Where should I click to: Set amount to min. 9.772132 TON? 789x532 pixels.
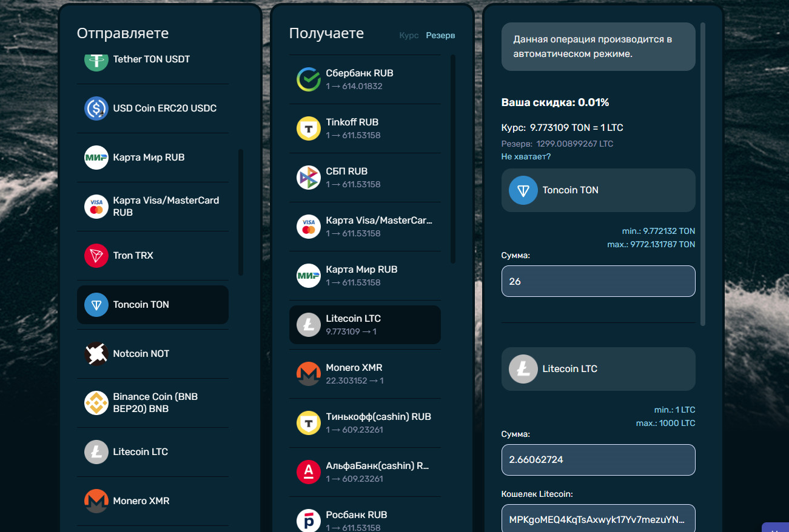coord(659,231)
